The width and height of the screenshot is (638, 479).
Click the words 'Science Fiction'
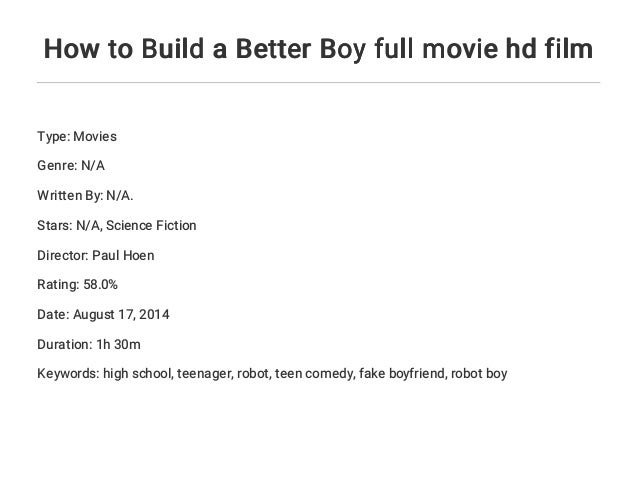tap(151, 225)
